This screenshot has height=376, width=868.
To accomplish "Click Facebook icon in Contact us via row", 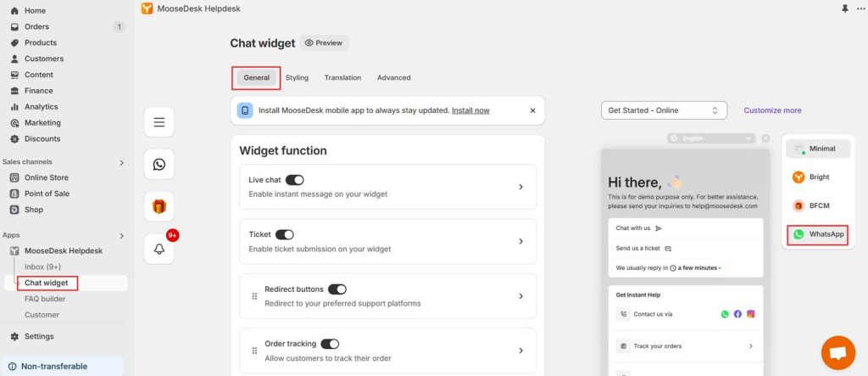I will (737, 314).
